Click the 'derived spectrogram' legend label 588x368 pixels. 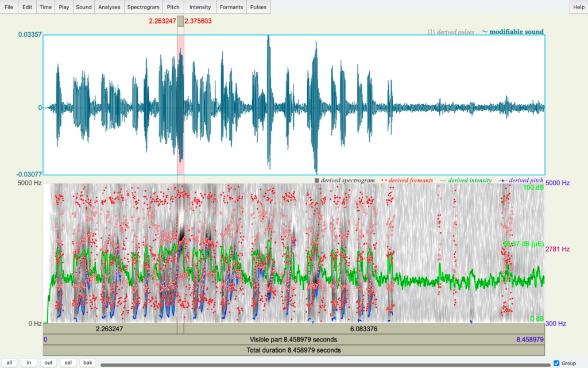click(x=347, y=180)
